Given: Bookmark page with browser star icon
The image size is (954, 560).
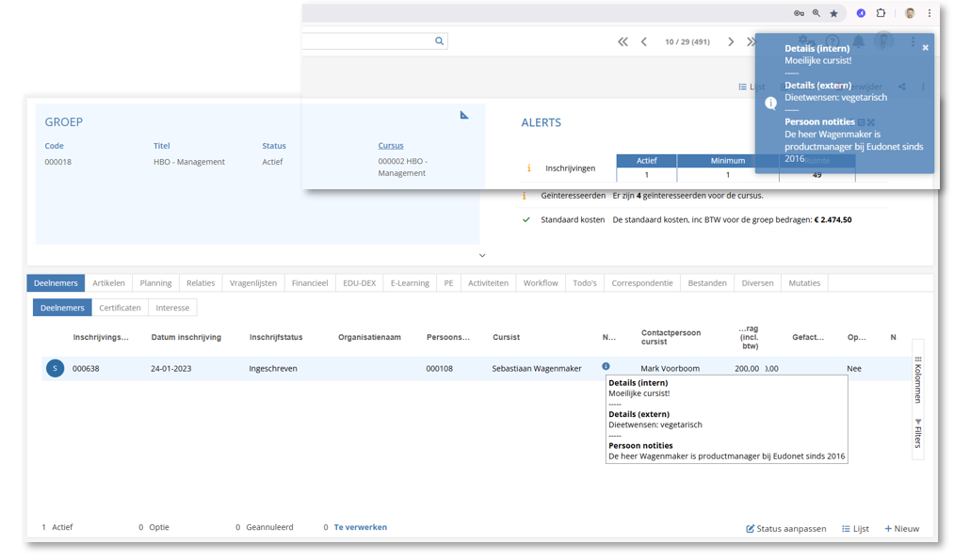Looking at the screenshot, I should [834, 13].
